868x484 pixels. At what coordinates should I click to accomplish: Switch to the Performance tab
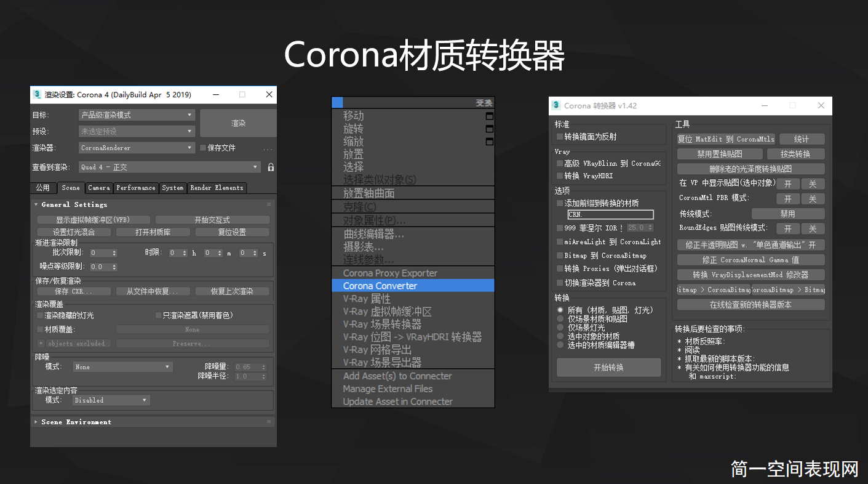[x=136, y=188]
